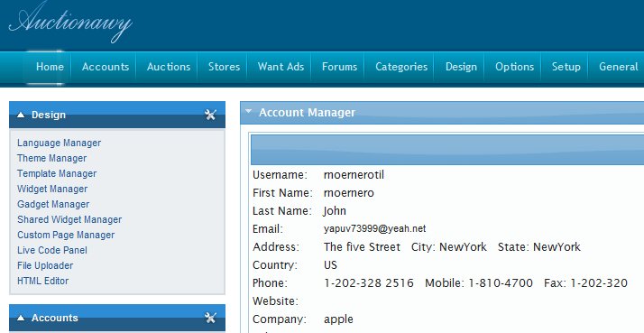Open the Design menu in navigation bar
This screenshot has height=333, width=644.
coord(461,67)
